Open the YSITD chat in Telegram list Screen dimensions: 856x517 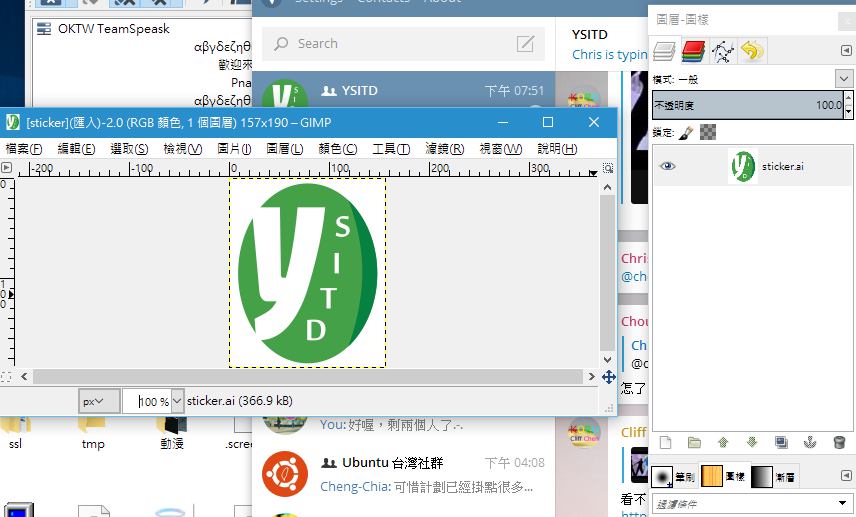[403, 90]
